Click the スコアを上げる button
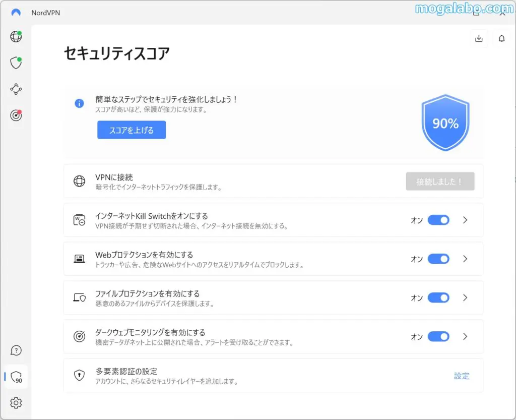 132,130
